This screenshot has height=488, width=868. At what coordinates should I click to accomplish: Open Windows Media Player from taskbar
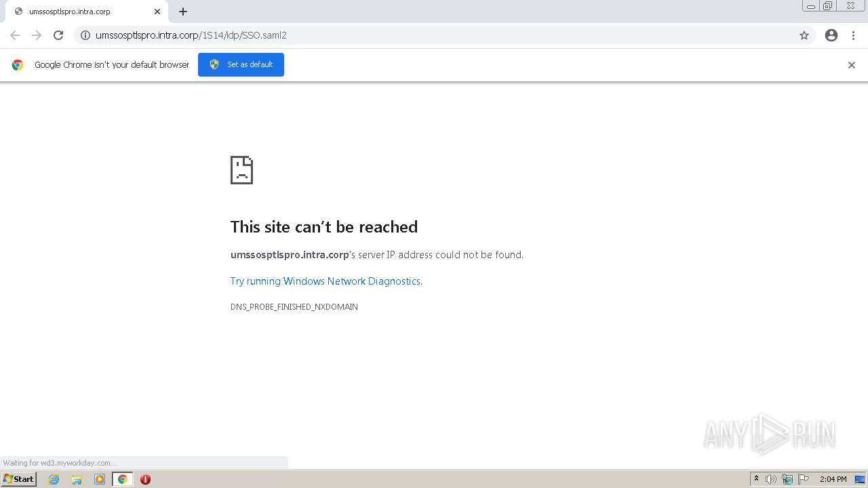[x=100, y=479]
